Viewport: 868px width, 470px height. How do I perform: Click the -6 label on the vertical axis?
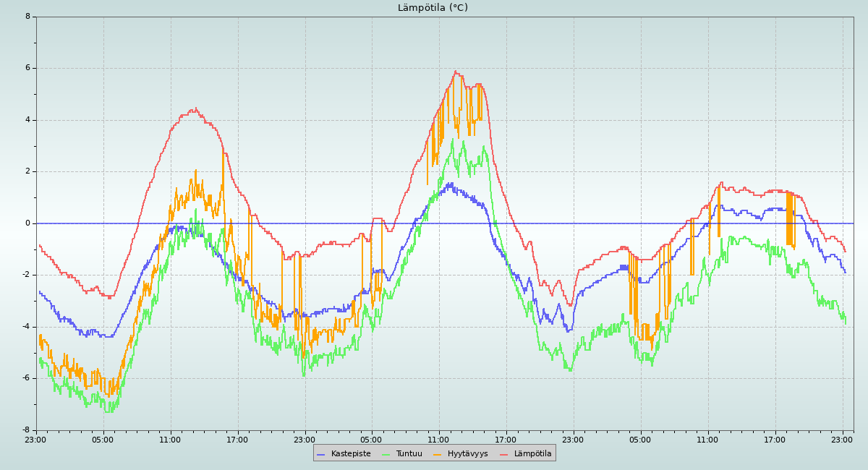pos(26,378)
